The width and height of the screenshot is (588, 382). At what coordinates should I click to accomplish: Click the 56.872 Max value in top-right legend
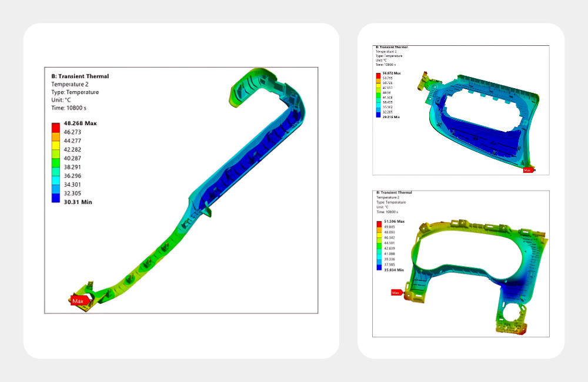[392, 73]
